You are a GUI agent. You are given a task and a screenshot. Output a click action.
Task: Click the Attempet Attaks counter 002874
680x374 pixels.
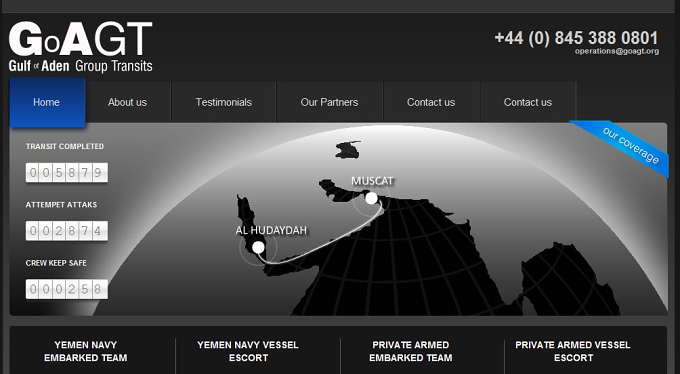tap(67, 231)
